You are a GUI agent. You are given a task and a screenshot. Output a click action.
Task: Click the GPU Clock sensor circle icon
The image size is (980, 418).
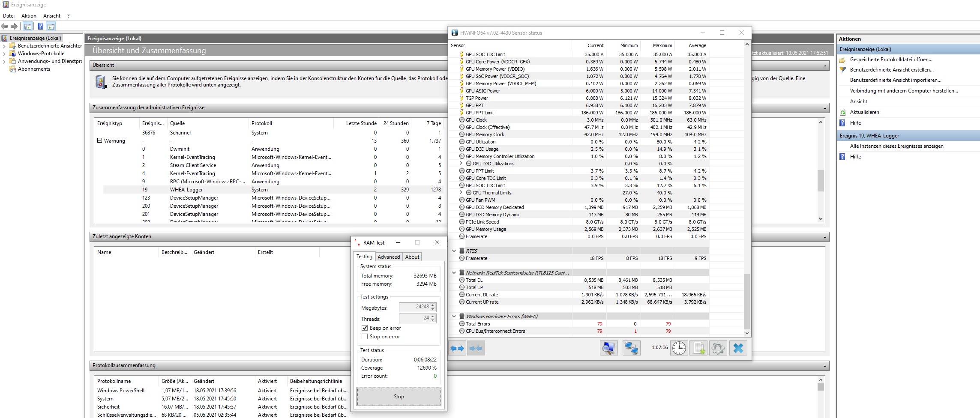462,120
